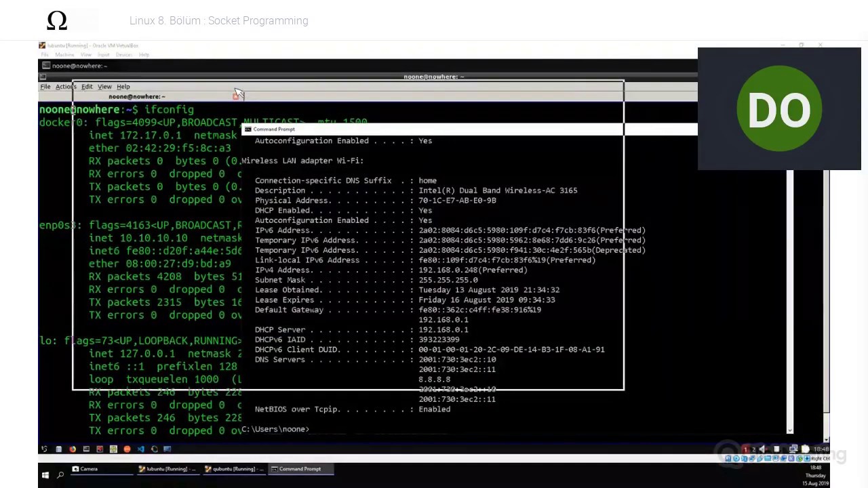Click the IPv4 Address 192.168.0.248 value
This screenshot has width=868, height=488.
(x=473, y=270)
